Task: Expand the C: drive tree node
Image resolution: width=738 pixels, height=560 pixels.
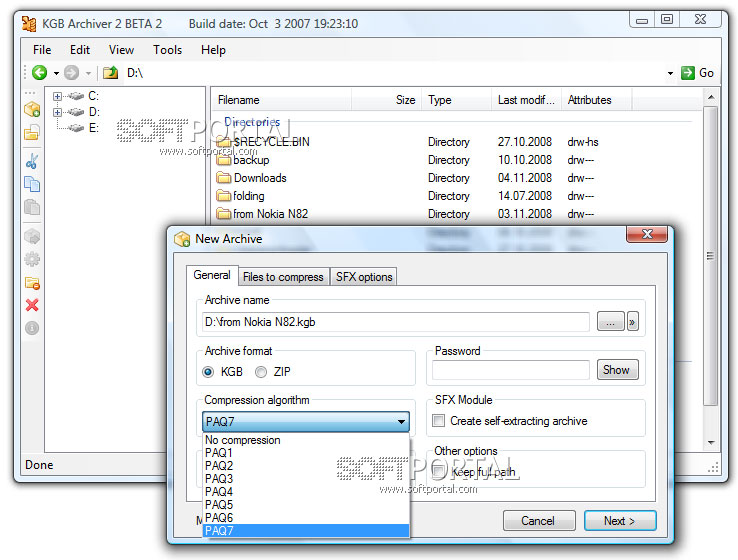Action: point(57,96)
